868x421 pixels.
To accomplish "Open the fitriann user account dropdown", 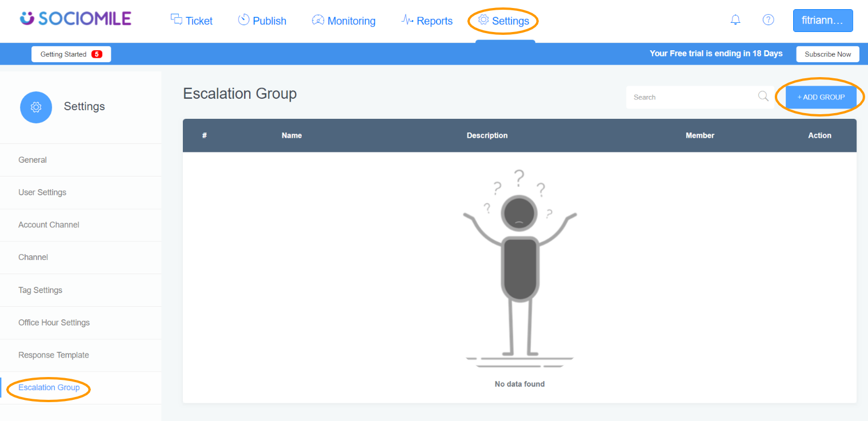I will point(823,21).
